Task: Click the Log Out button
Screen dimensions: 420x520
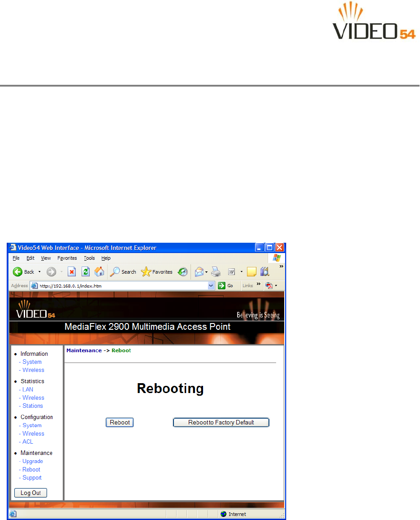Action: click(x=30, y=493)
